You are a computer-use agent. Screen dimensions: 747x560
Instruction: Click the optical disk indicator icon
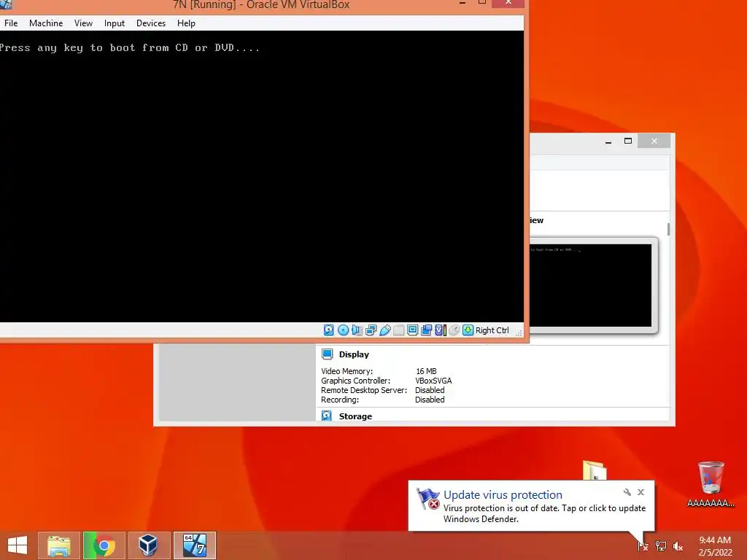[343, 330]
